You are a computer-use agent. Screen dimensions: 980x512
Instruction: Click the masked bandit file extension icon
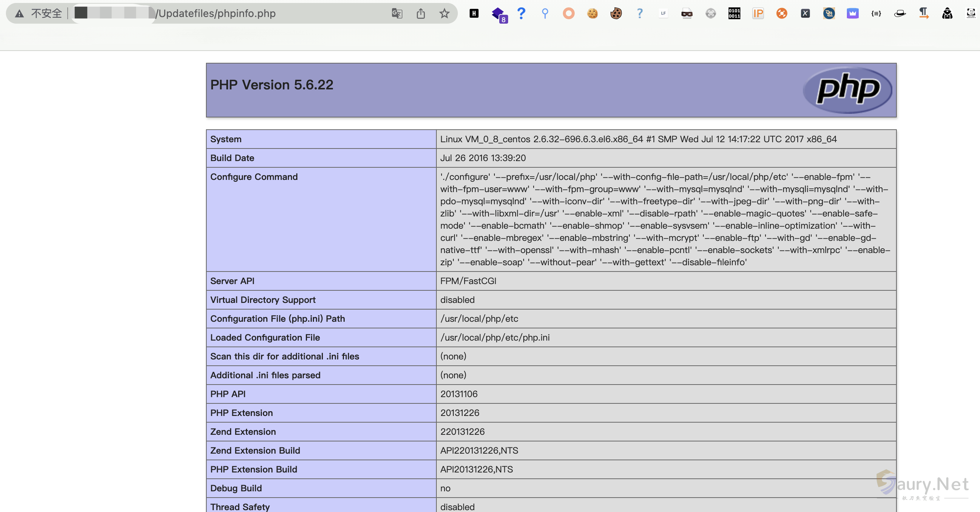tap(687, 13)
